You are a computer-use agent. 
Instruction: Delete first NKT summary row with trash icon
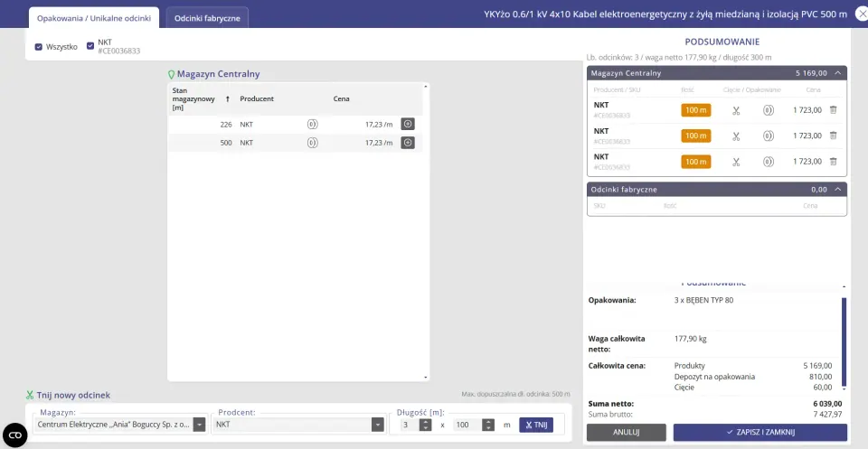(833, 109)
